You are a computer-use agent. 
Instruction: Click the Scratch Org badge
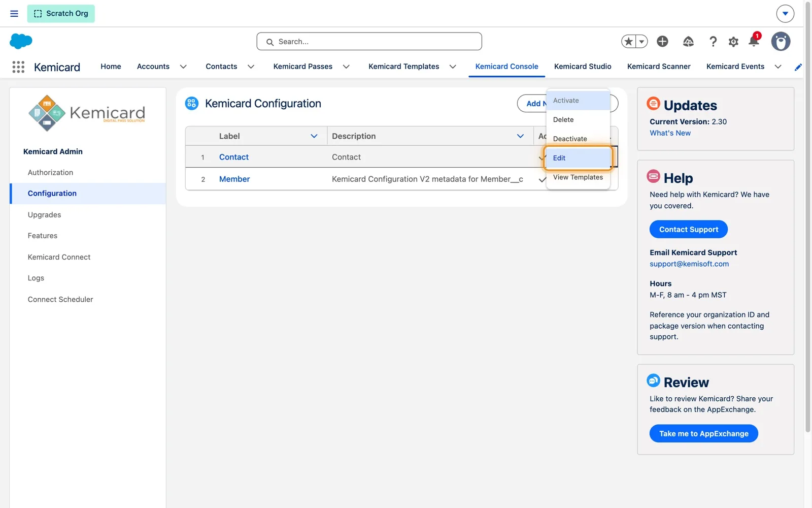pyautogui.click(x=61, y=14)
